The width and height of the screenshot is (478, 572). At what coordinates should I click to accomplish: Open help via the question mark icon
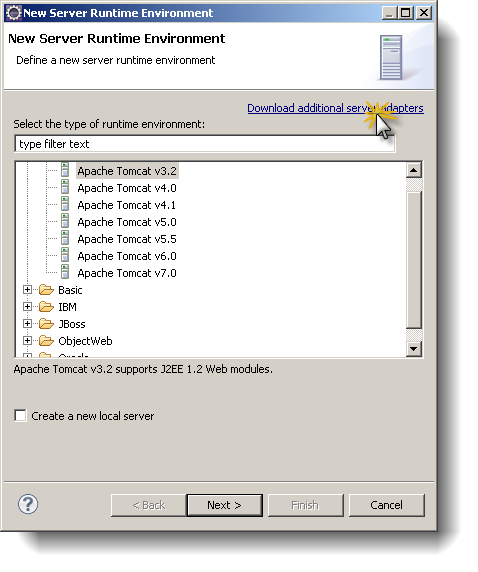click(28, 504)
